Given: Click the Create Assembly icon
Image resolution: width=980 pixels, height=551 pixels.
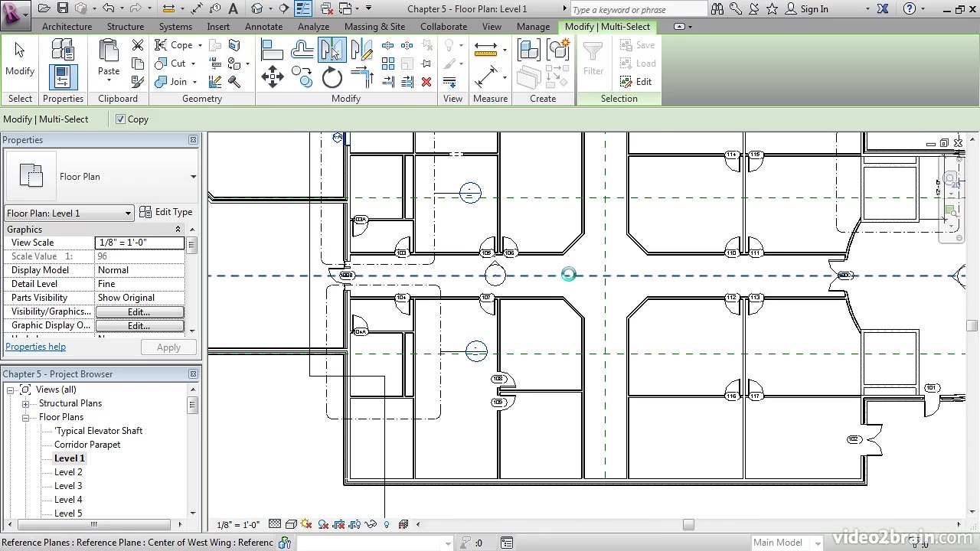Looking at the screenshot, I should point(529,50).
